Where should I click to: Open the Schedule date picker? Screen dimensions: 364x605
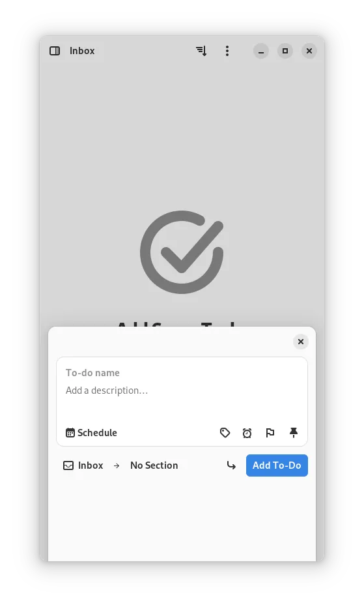coord(91,433)
